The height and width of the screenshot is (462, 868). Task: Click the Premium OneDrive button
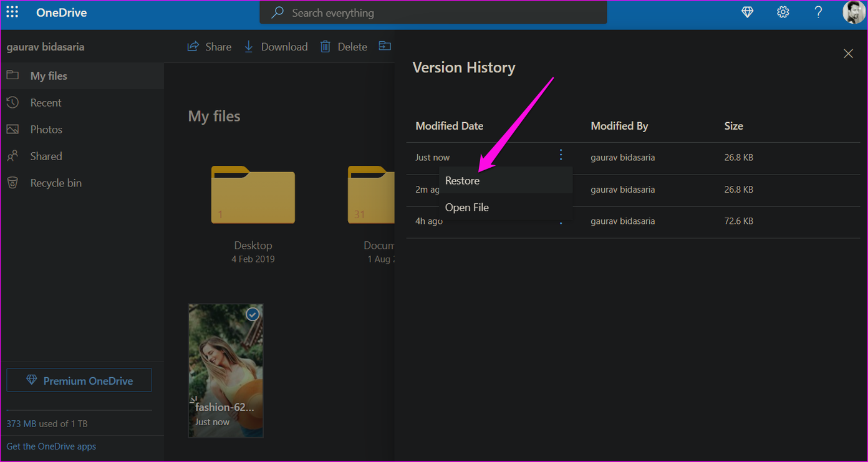pos(79,380)
